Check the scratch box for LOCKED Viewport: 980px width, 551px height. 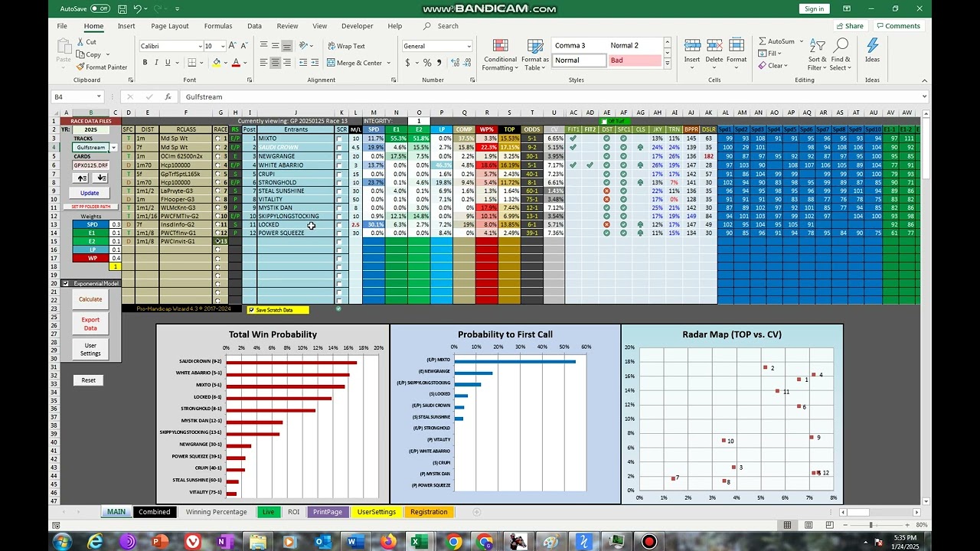339,225
